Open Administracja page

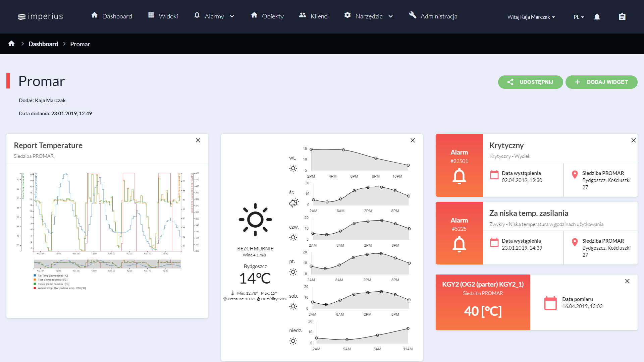(x=433, y=16)
